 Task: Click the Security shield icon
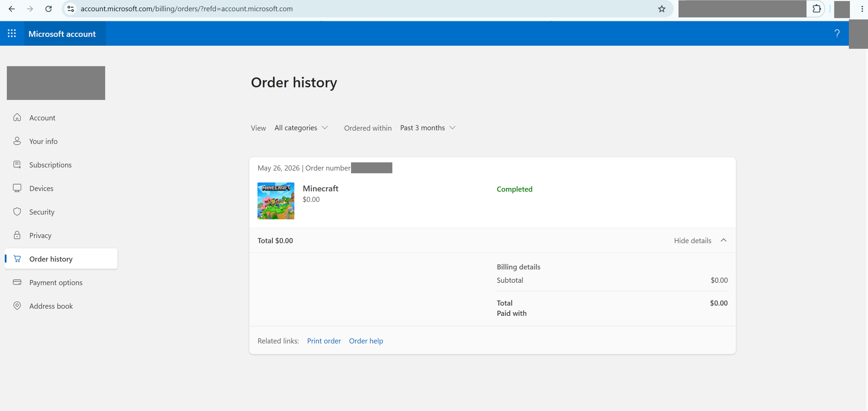[17, 212]
